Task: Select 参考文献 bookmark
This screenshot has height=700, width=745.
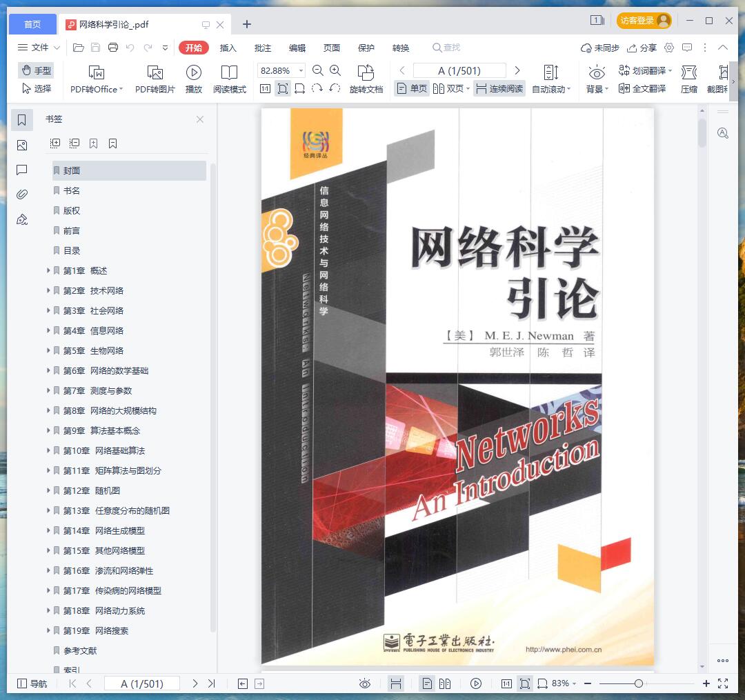Action: (x=80, y=650)
